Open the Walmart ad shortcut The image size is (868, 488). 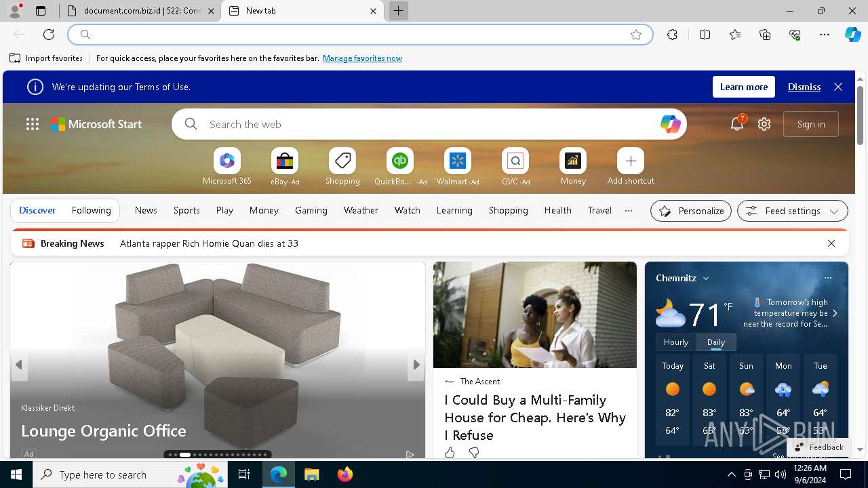pyautogui.click(x=458, y=161)
